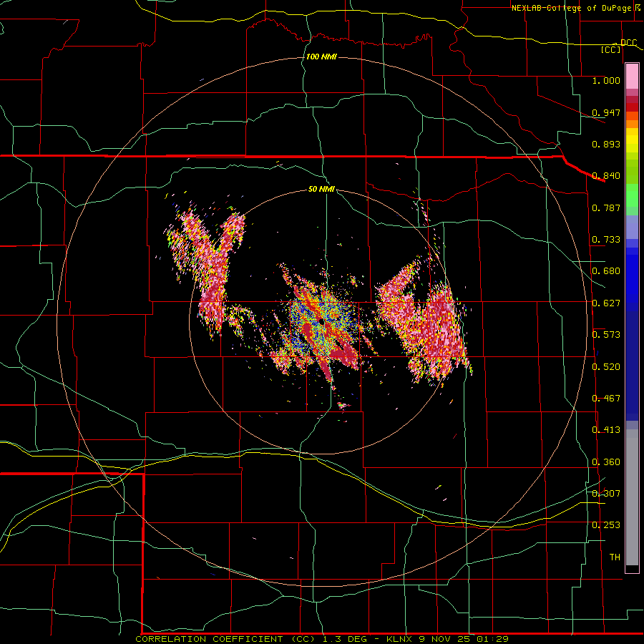Select the 0.573 scale value
The width and height of the screenshot is (644, 644).
point(606,335)
